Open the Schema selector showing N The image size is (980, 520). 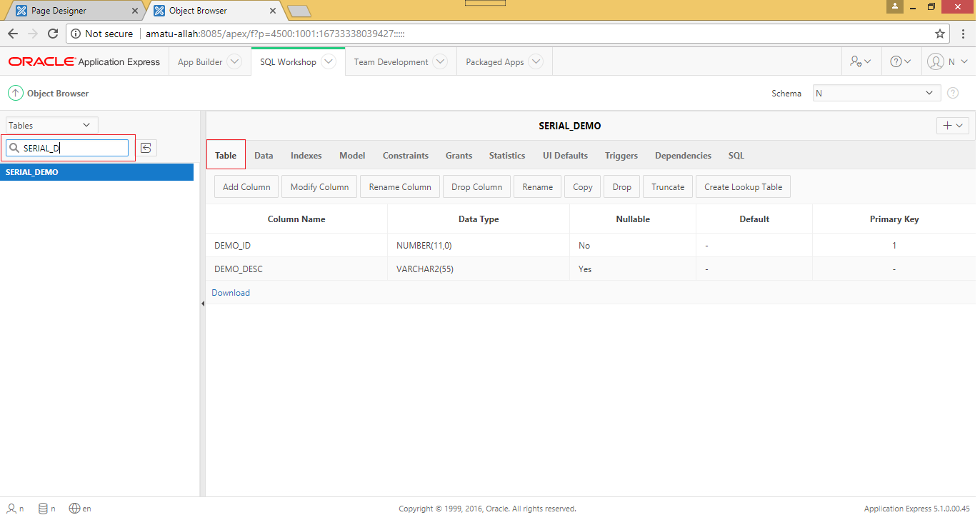coord(876,93)
